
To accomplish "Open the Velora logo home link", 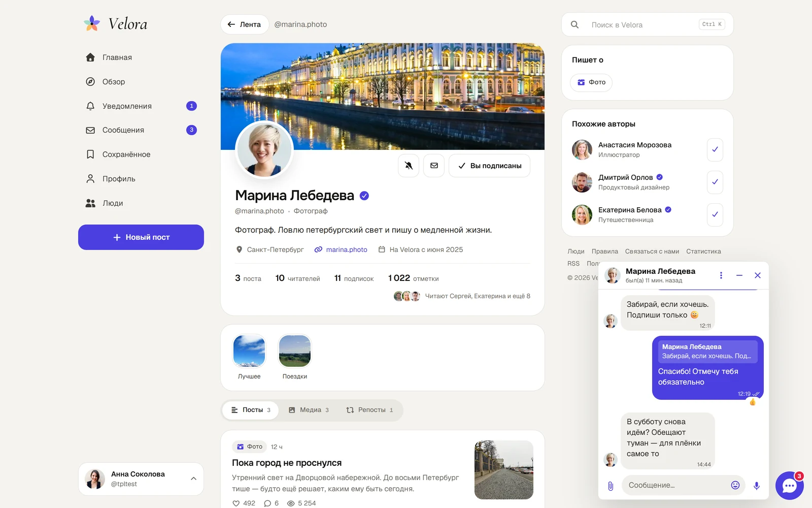I will coord(116,23).
